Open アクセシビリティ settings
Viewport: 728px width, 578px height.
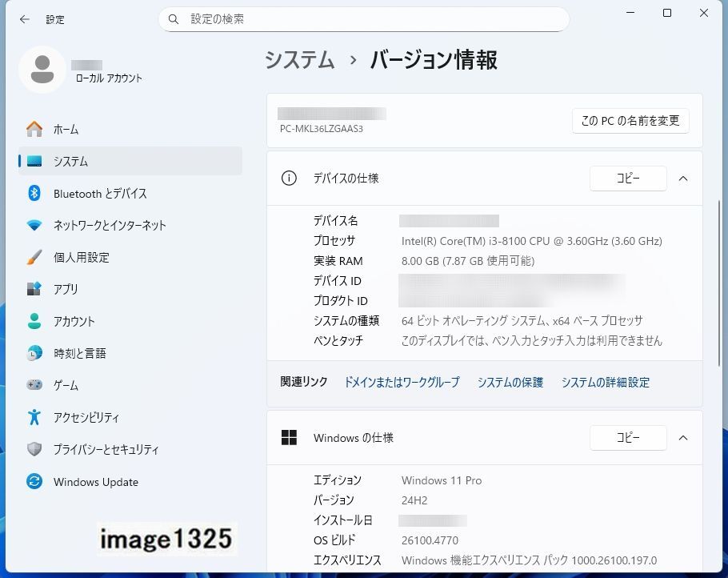point(130,417)
